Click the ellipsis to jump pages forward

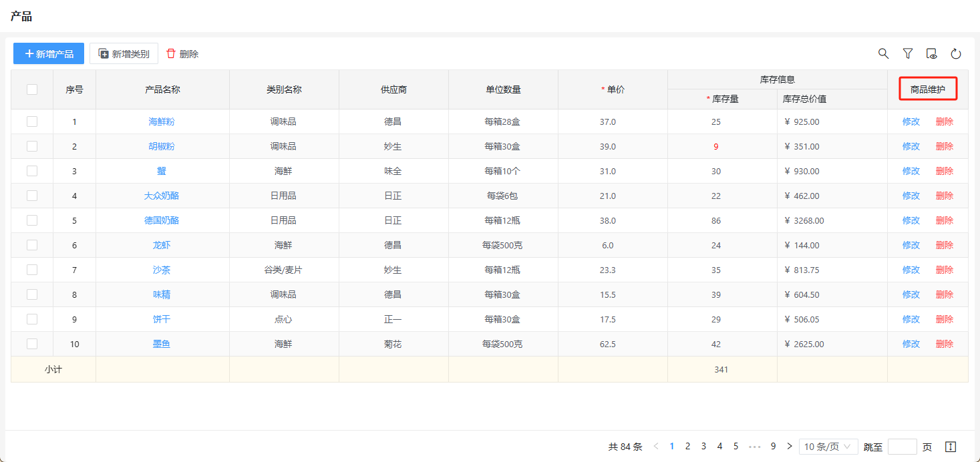[x=755, y=447]
